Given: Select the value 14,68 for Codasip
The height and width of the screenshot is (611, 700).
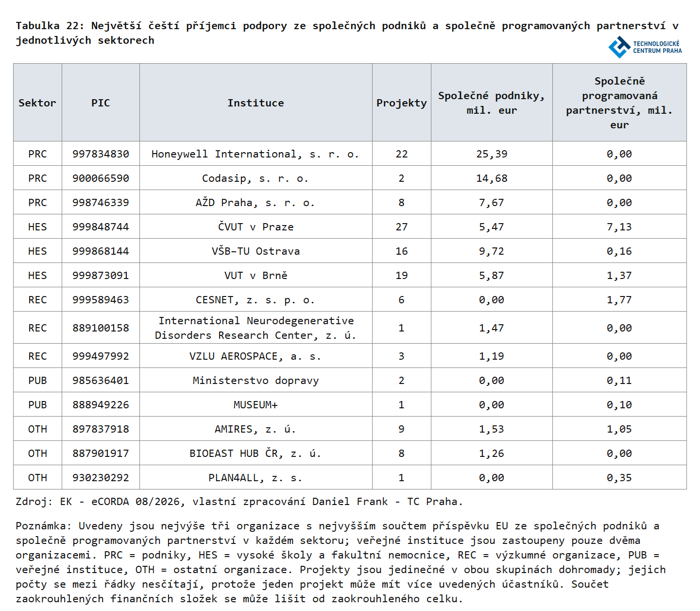Looking at the screenshot, I should tap(492, 178).
